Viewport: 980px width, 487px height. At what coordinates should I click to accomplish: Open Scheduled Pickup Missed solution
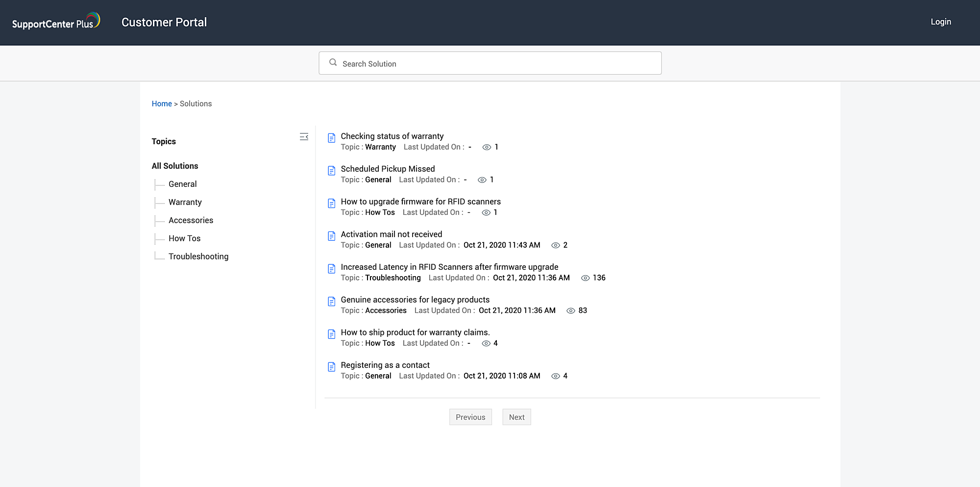[x=388, y=169]
